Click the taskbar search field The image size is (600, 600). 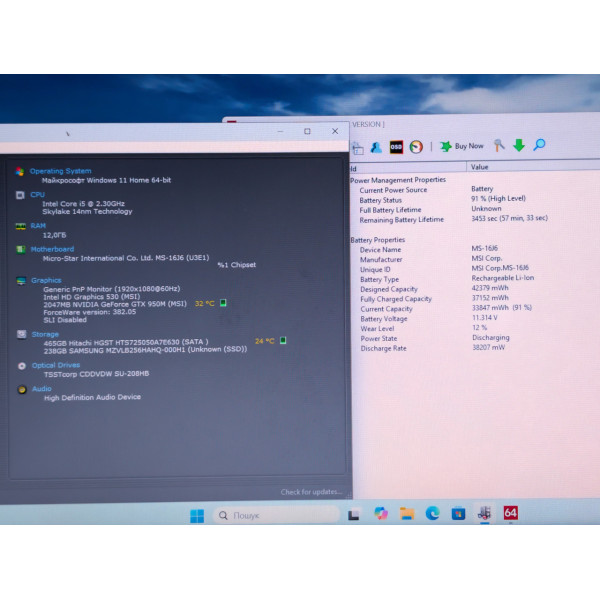[x=276, y=515]
